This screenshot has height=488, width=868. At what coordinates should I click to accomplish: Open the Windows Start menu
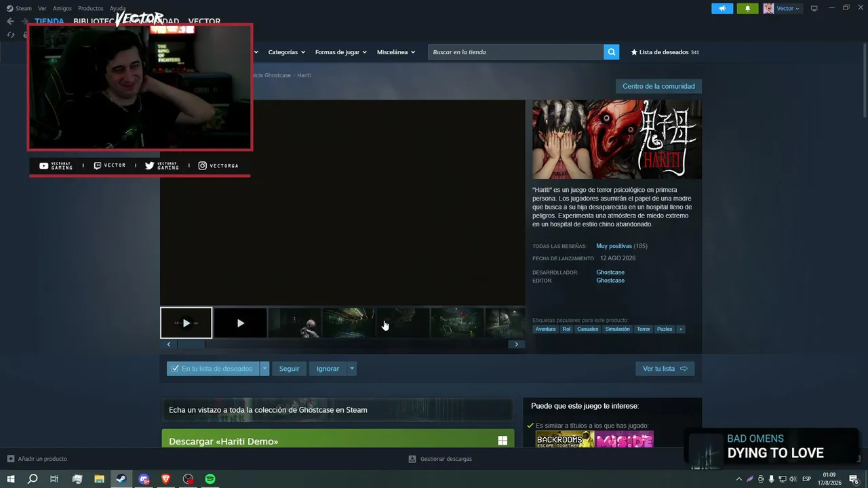11,479
